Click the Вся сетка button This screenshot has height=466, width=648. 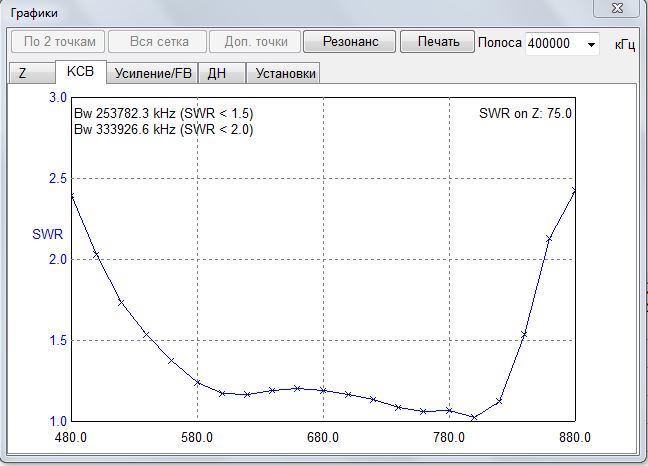[157, 41]
